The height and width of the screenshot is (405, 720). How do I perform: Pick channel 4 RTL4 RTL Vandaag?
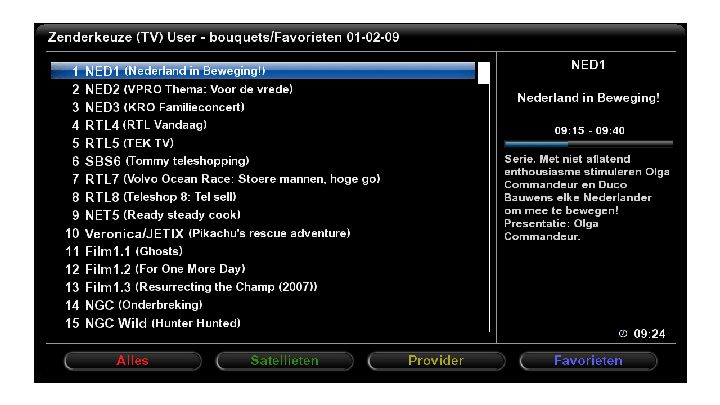point(263,125)
